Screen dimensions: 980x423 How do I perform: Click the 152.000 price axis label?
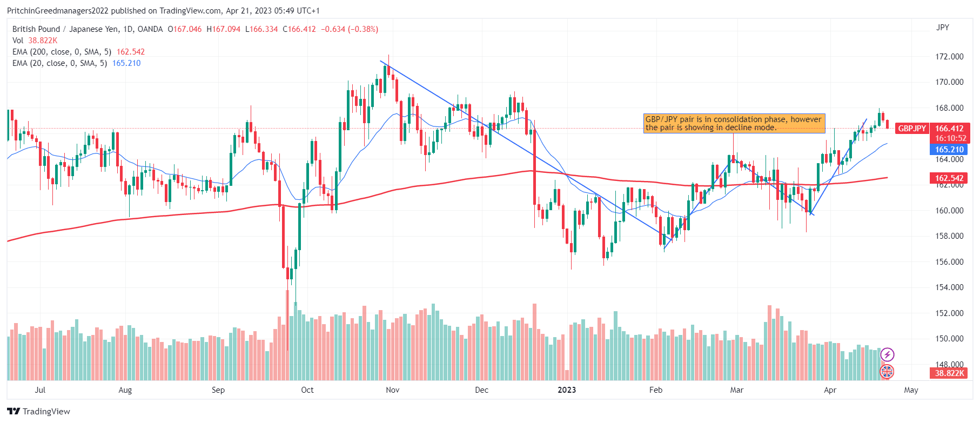click(x=949, y=313)
